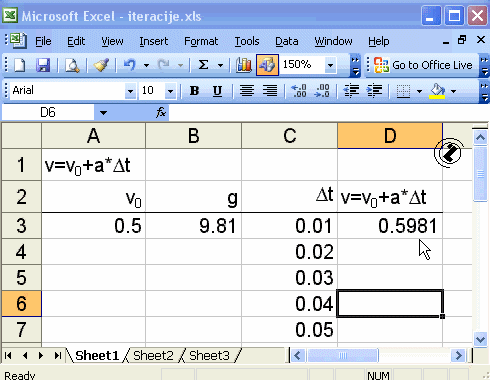490x380 pixels.
Task: Click the insert function fx button
Action: click(161, 113)
